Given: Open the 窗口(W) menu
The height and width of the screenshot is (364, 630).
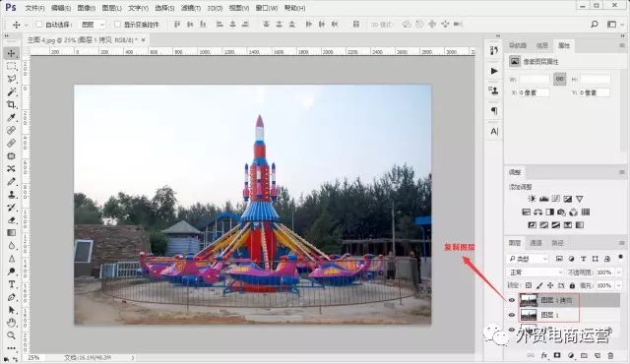Looking at the screenshot, I should click(267, 8).
